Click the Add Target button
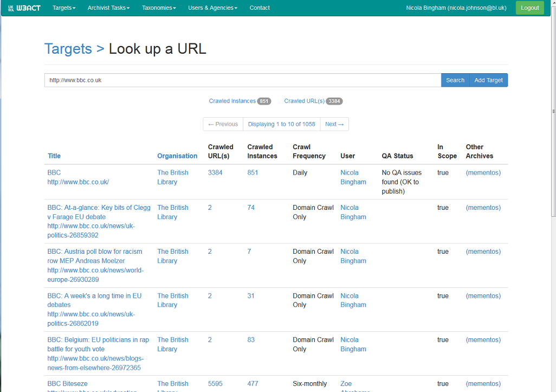Image resolution: width=556 pixels, height=392 pixels. [489, 80]
